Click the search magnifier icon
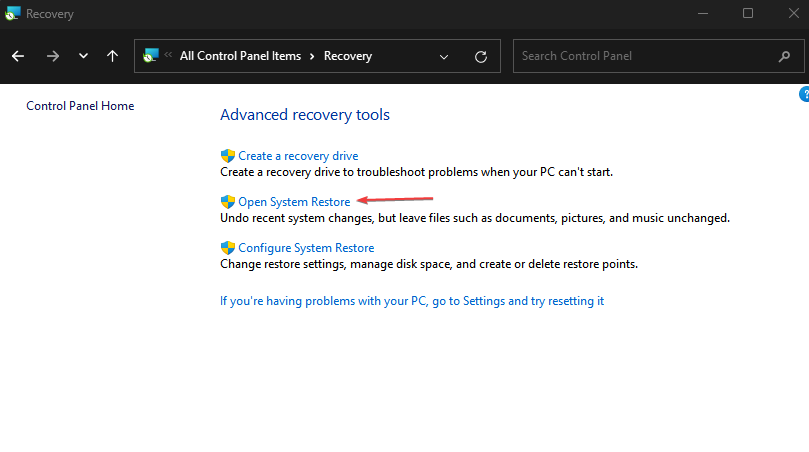 coord(784,56)
